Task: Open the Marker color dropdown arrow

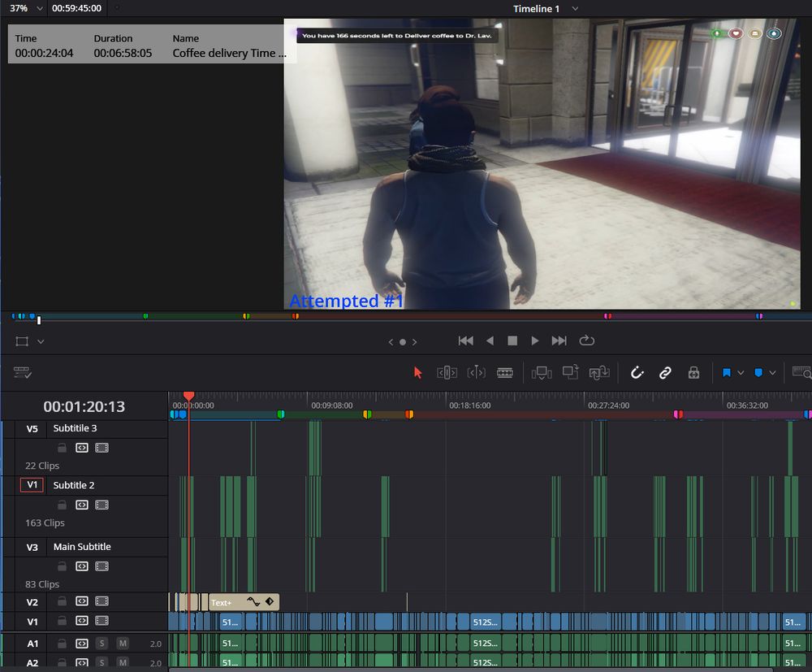Action: tap(772, 372)
